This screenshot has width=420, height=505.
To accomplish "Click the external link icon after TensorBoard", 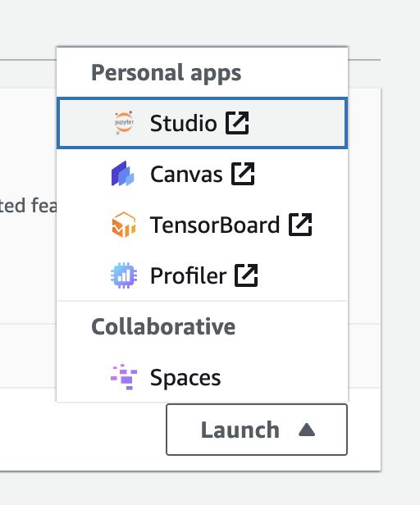I will pos(300,225).
